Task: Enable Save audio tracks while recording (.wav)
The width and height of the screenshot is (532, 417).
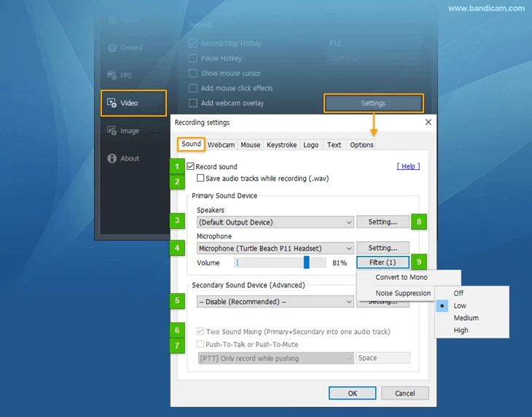Action: [x=200, y=178]
